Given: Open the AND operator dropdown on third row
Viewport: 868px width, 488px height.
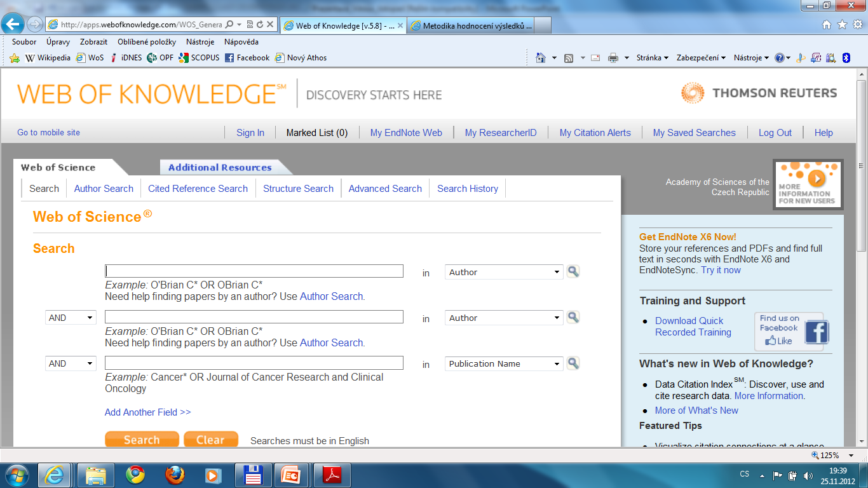Looking at the screenshot, I should tap(71, 363).
